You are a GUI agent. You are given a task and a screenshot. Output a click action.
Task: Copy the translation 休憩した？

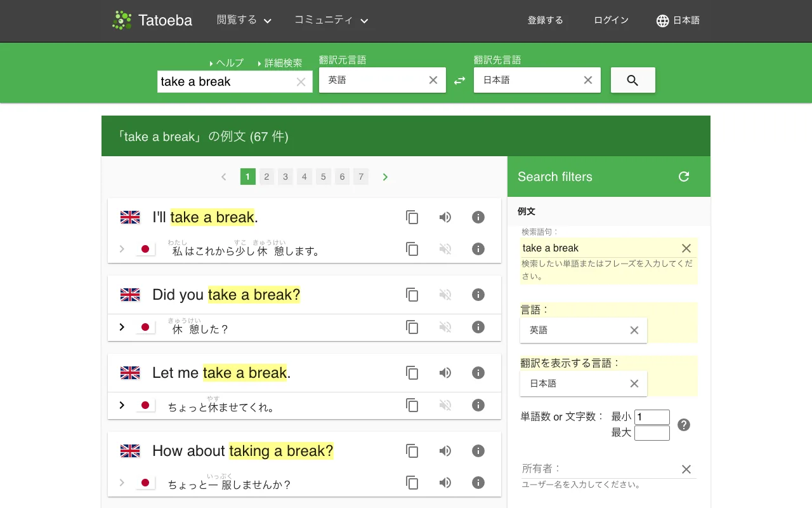(412, 327)
